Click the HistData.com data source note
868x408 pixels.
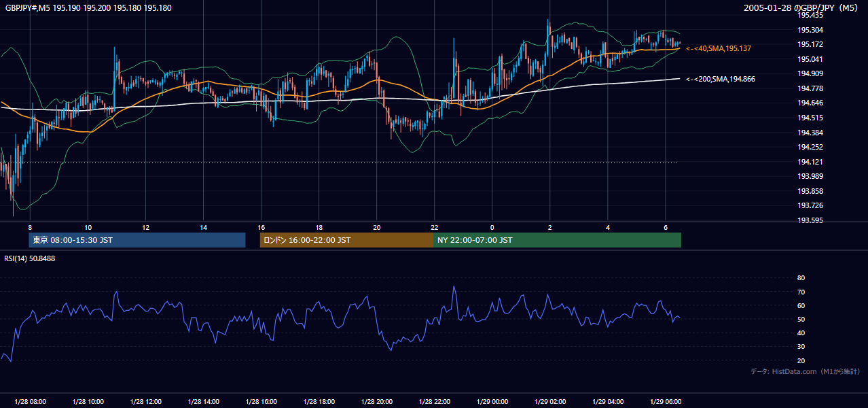coord(805,371)
